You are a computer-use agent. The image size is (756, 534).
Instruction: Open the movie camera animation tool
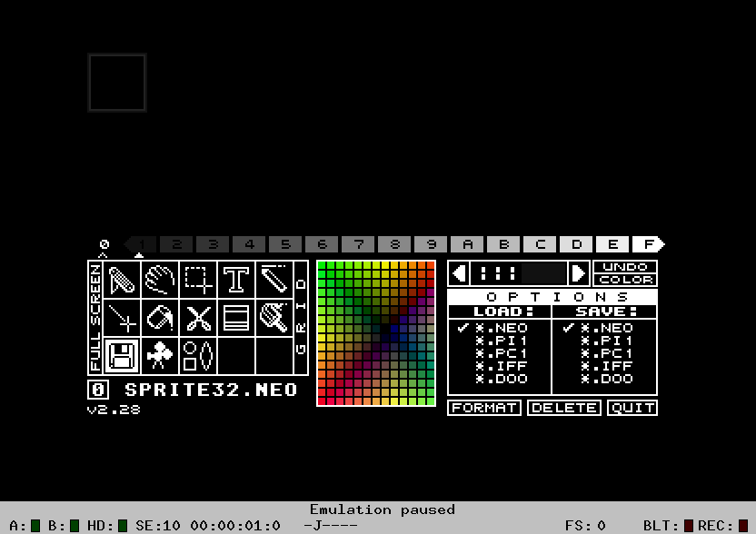[x=160, y=356]
